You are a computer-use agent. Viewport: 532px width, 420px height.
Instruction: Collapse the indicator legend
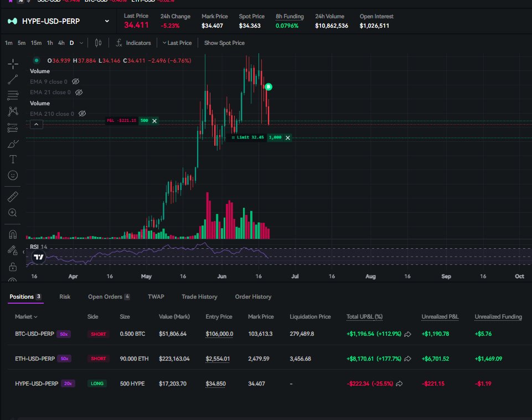(x=37, y=124)
